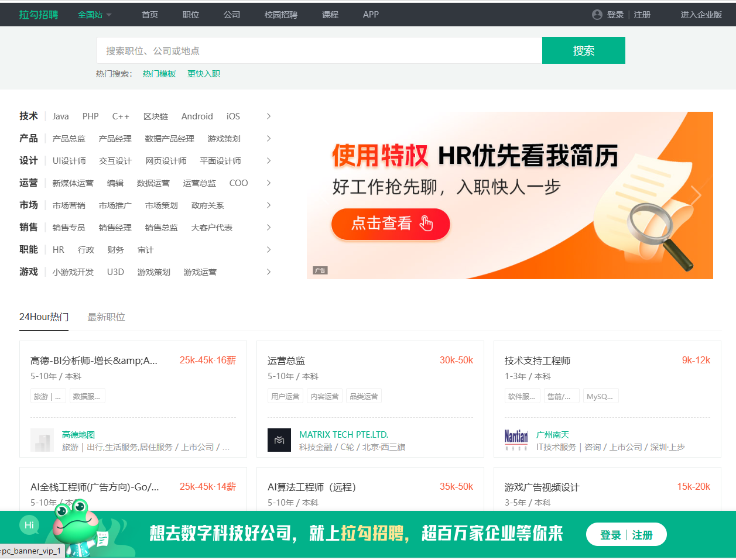Select the 区块链 job category
This screenshot has width=736, height=560.
click(156, 116)
